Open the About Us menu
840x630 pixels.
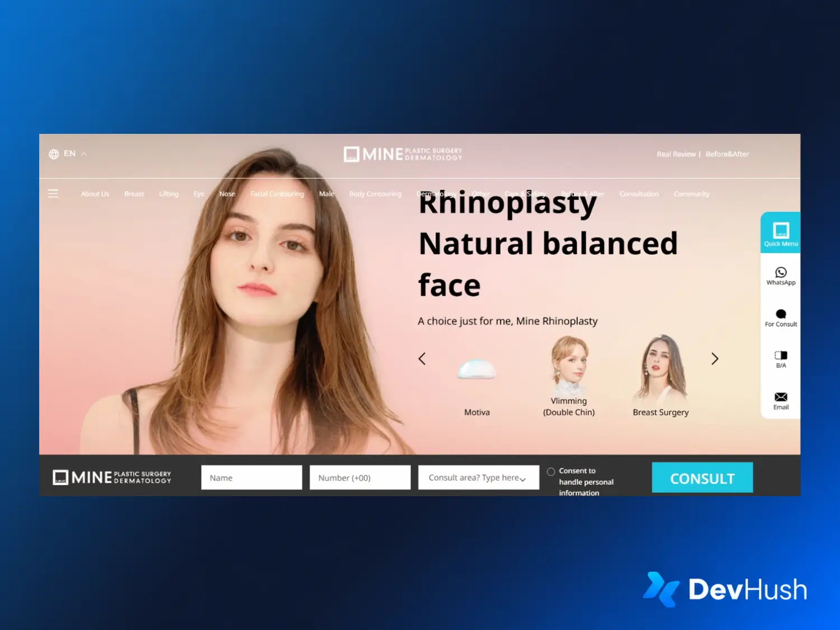[x=95, y=194]
